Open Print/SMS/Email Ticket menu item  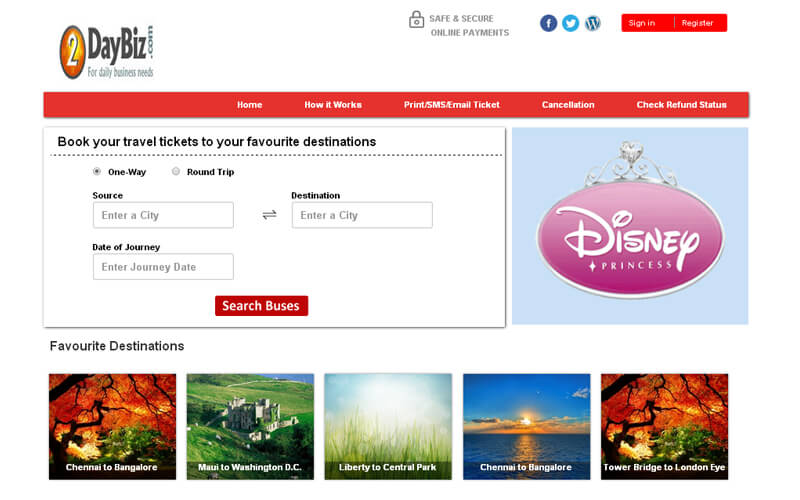point(452,105)
